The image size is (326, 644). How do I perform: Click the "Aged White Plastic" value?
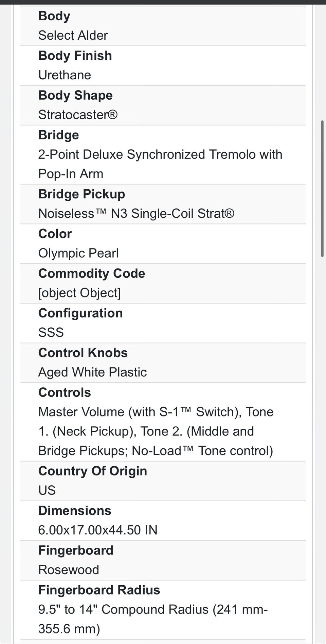coord(92,372)
